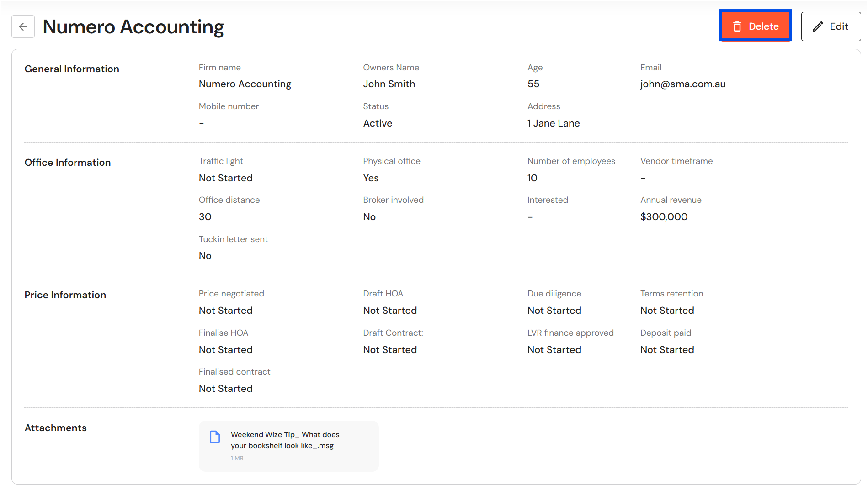
Task: Click the Office Information section heading
Action: click(x=68, y=163)
